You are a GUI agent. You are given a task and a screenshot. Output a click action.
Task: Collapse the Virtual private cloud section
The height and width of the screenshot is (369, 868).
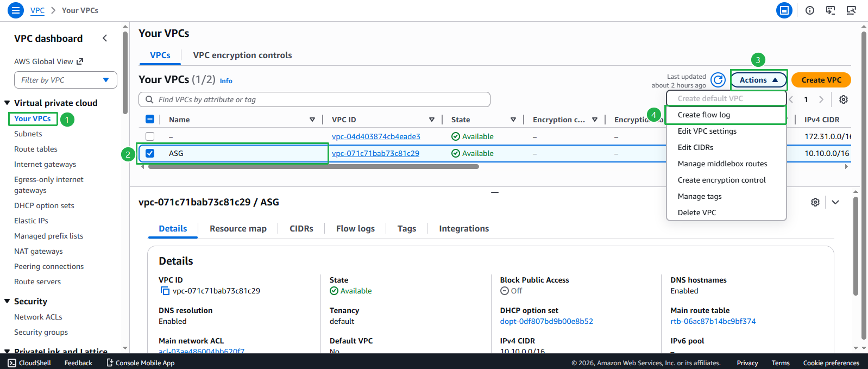coord(7,103)
